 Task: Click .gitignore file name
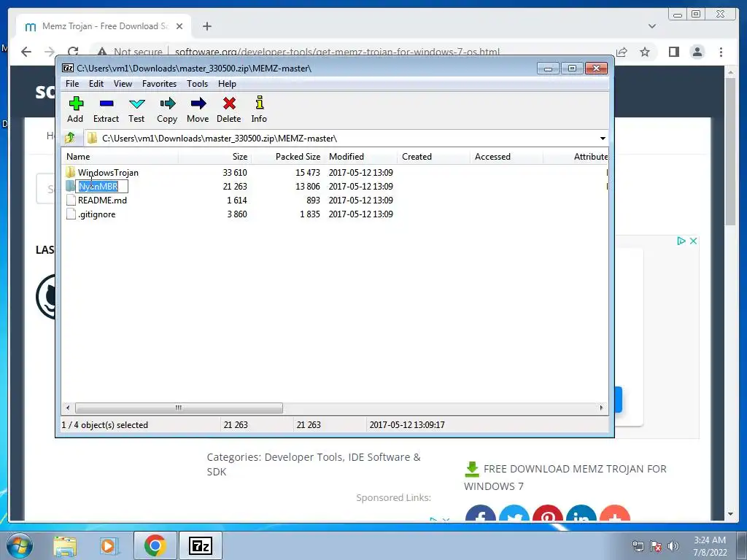click(x=97, y=214)
